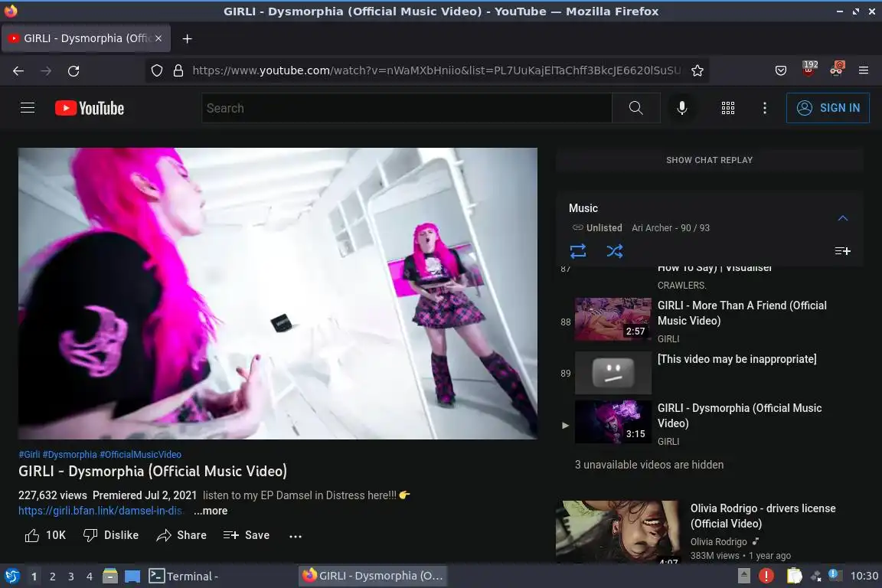Click the video player
The width and height of the screenshot is (882, 588).
click(x=278, y=294)
